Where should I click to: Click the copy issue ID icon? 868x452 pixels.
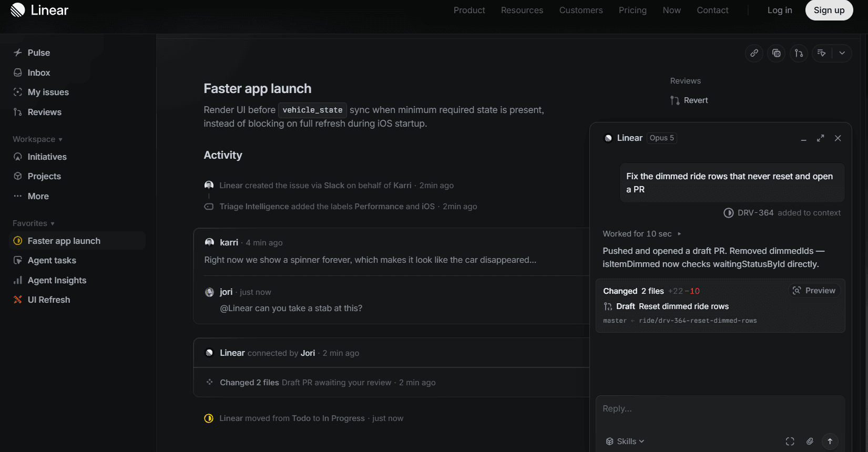tap(777, 53)
